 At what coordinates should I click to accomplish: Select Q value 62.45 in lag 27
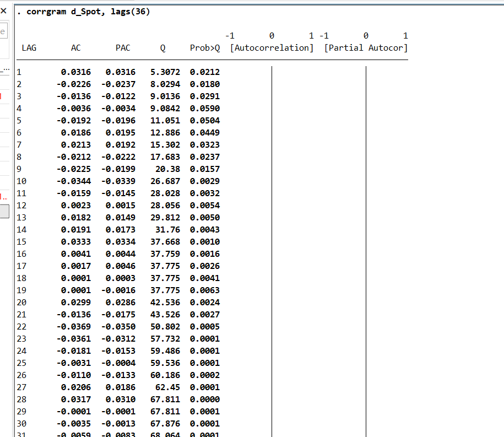pos(168,387)
